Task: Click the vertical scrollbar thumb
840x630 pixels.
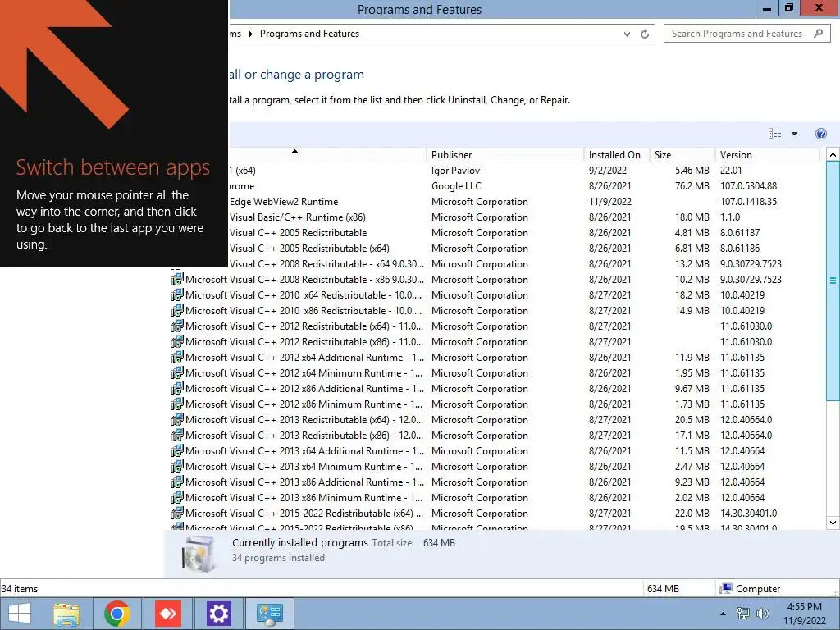Action: coord(833,281)
